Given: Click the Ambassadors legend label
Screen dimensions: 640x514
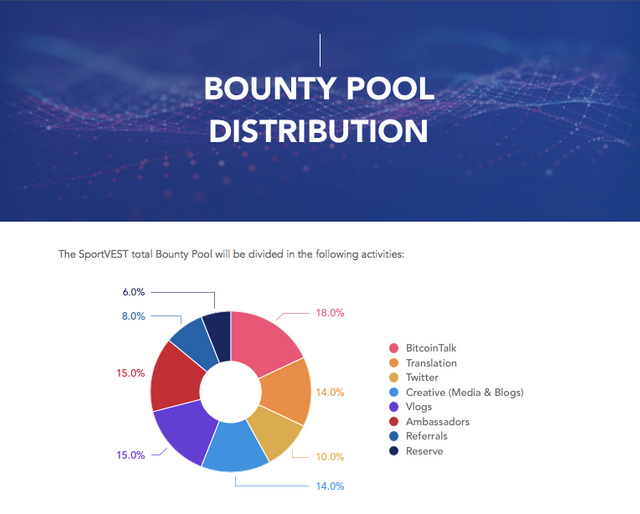Looking at the screenshot, I should pyautogui.click(x=440, y=422).
